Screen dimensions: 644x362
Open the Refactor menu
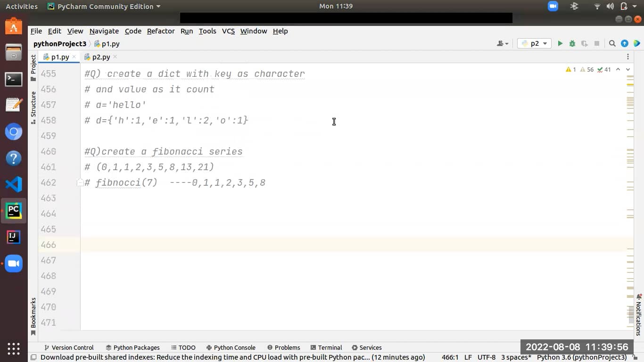(x=161, y=31)
